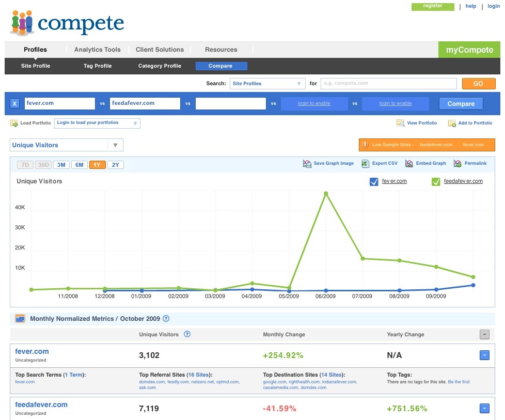The height and width of the screenshot is (420, 505).
Task: Click the login link at top
Action: point(494,6)
